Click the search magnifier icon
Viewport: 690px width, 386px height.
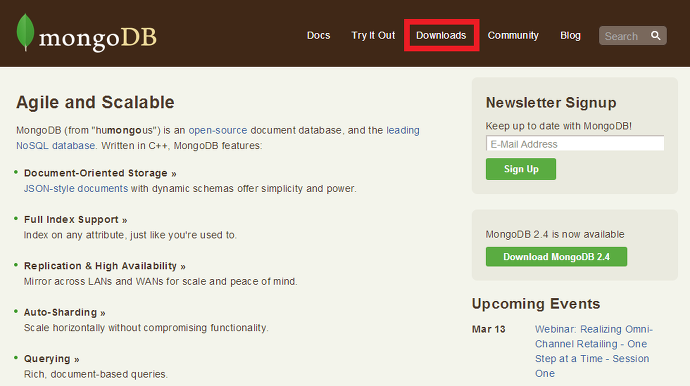(656, 36)
